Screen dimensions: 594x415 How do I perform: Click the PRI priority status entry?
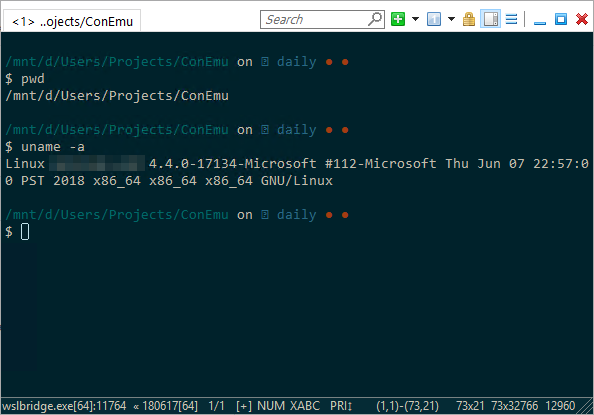pyautogui.click(x=341, y=406)
